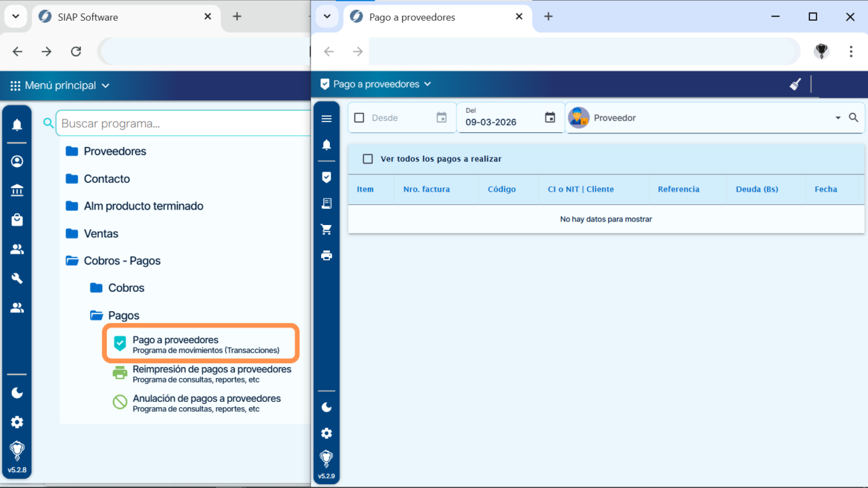
Task: Open calendar picker for the Del date
Action: (550, 118)
